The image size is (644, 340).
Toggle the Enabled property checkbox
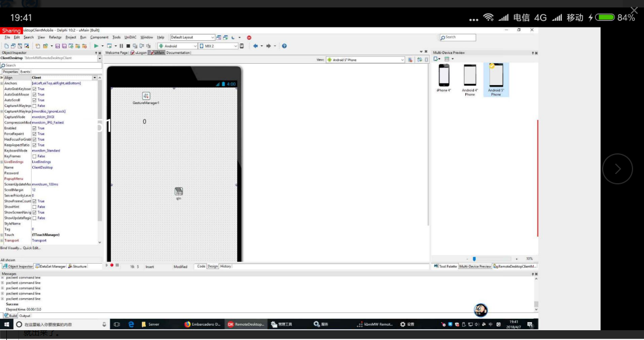click(x=34, y=128)
